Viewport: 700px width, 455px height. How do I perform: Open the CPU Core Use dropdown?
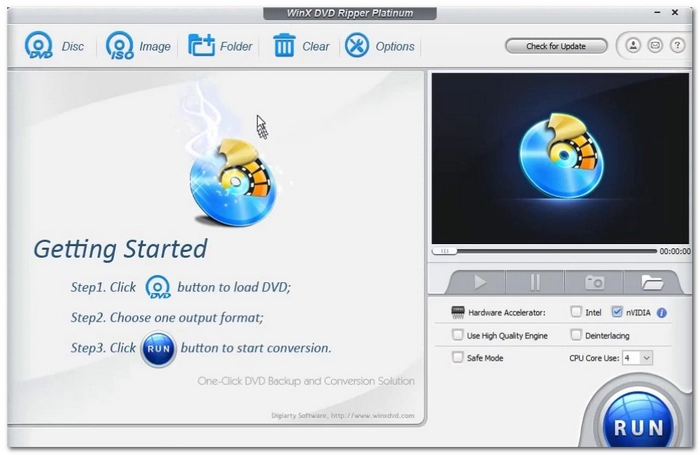(638, 358)
